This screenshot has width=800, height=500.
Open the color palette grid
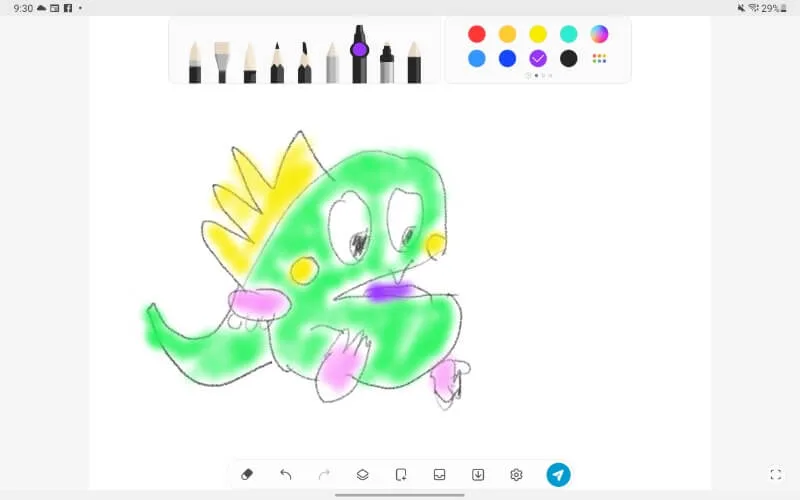click(599, 58)
